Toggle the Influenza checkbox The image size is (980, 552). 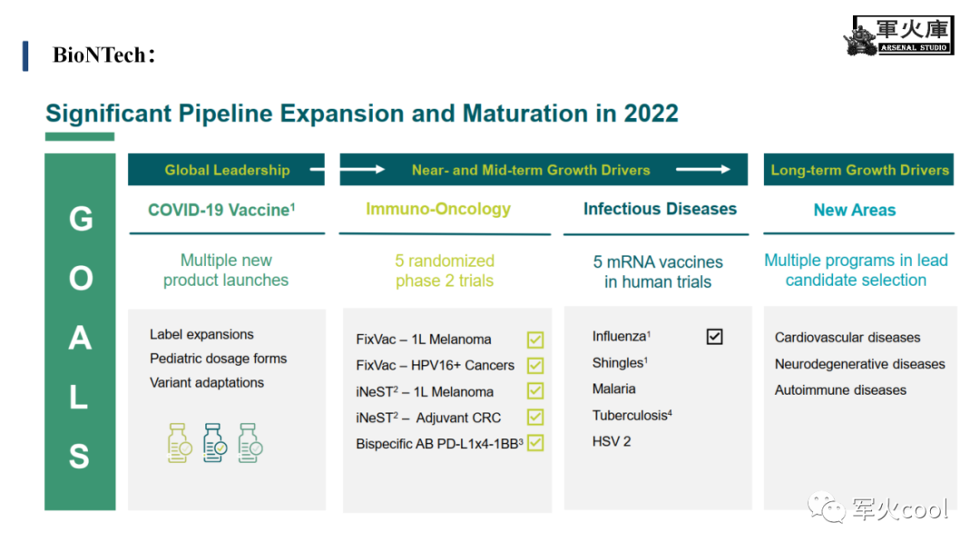tap(714, 337)
